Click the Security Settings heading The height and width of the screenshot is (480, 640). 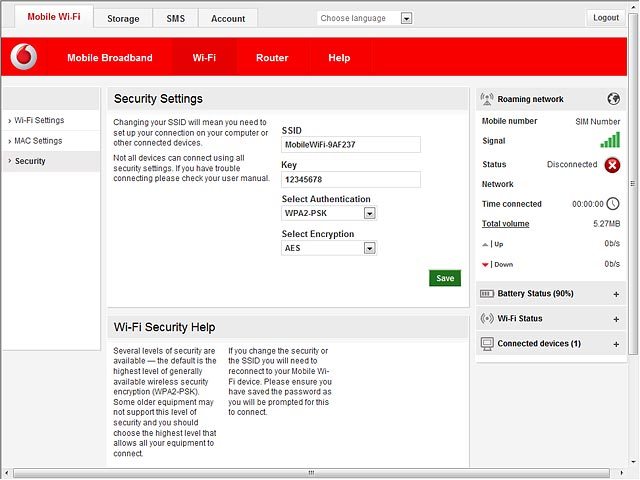click(x=158, y=99)
